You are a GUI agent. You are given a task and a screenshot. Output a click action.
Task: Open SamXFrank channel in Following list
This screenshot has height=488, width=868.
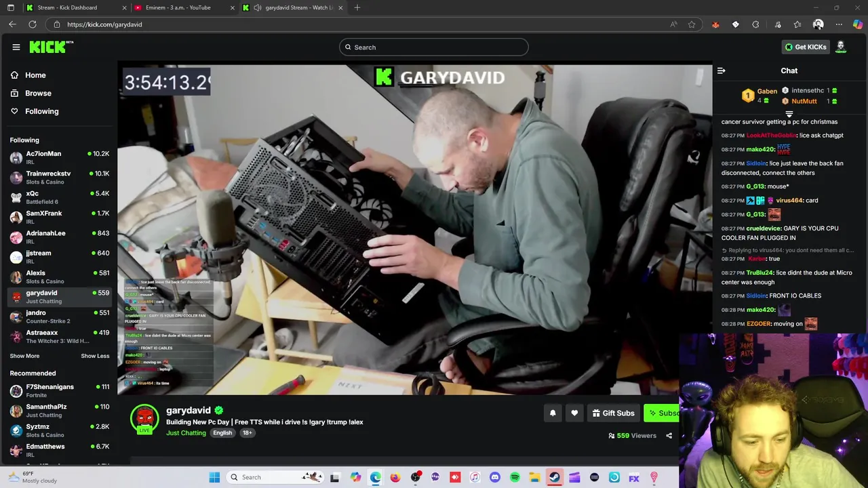click(59, 217)
